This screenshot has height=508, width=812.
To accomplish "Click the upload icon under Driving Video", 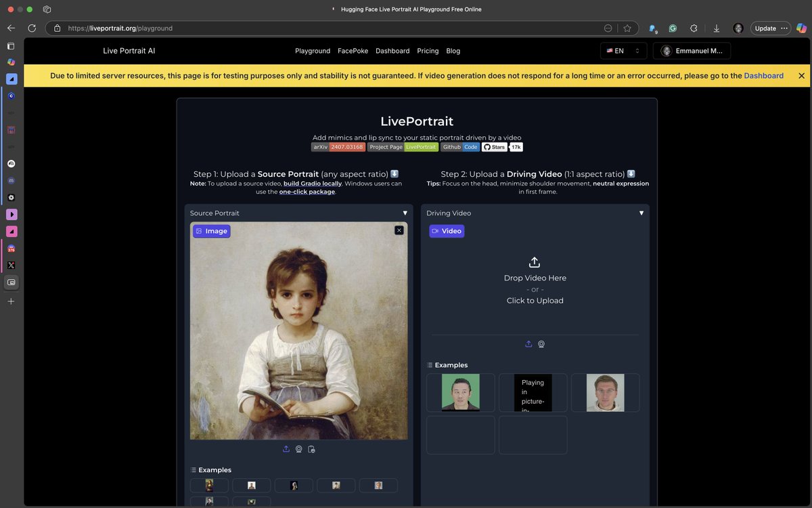I will (x=528, y=344).
